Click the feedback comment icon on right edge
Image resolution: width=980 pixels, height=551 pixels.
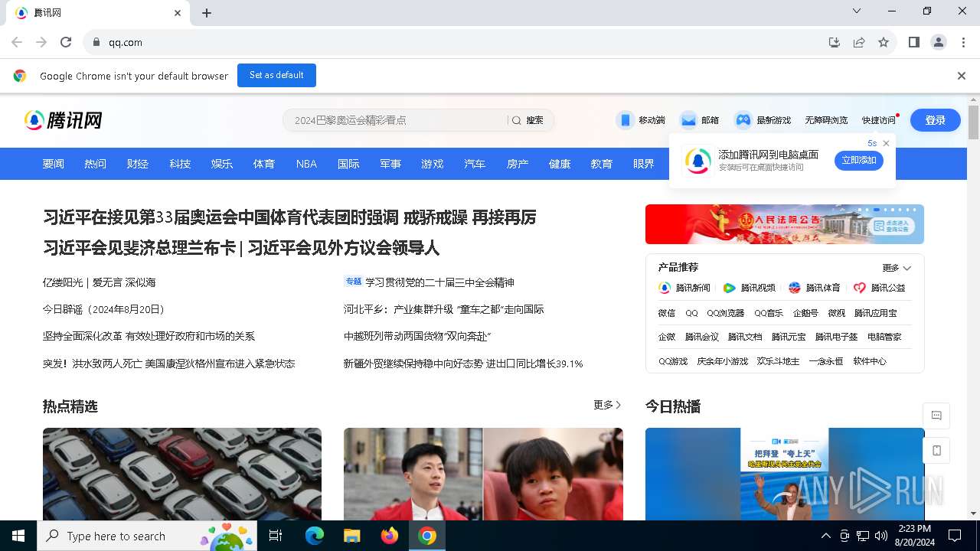[936, 416]
